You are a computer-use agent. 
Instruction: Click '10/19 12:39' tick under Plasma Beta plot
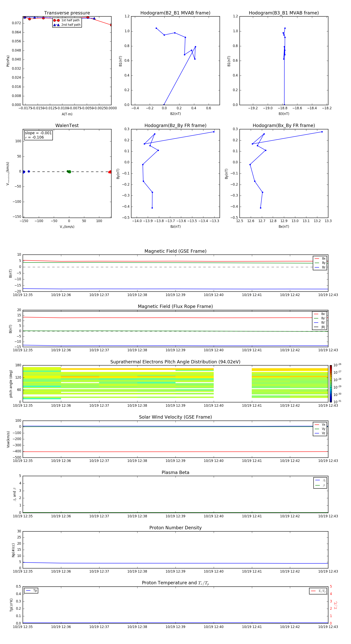click(175, 516)
